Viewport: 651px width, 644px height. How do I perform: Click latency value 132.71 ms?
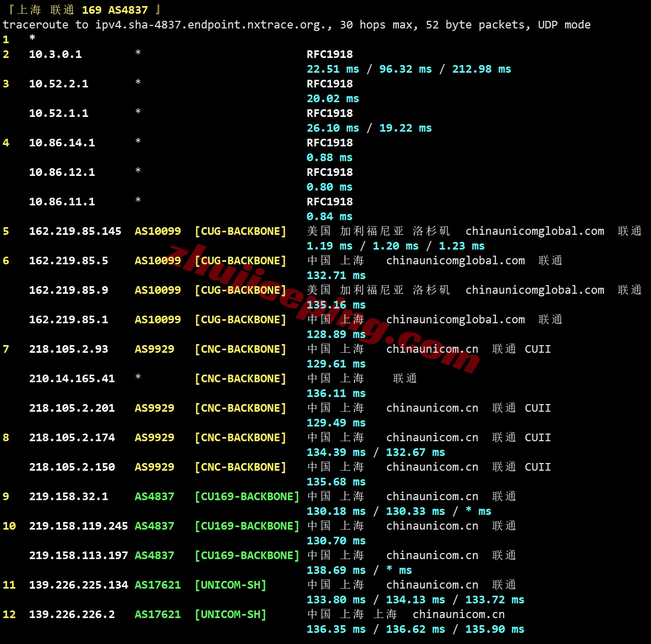(336, 275)
